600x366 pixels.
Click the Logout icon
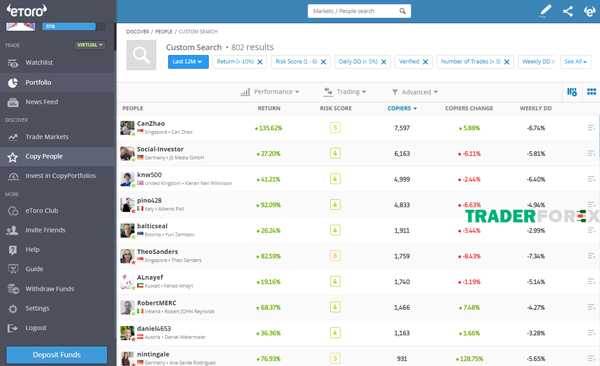(x=13, y=328)
